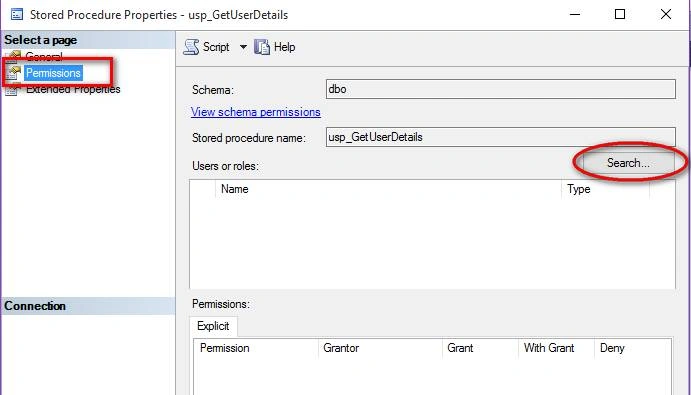This screenshot has width=691, height=395.
Task: Minimize the Stored Procedure Properties window
Action: 575,14
